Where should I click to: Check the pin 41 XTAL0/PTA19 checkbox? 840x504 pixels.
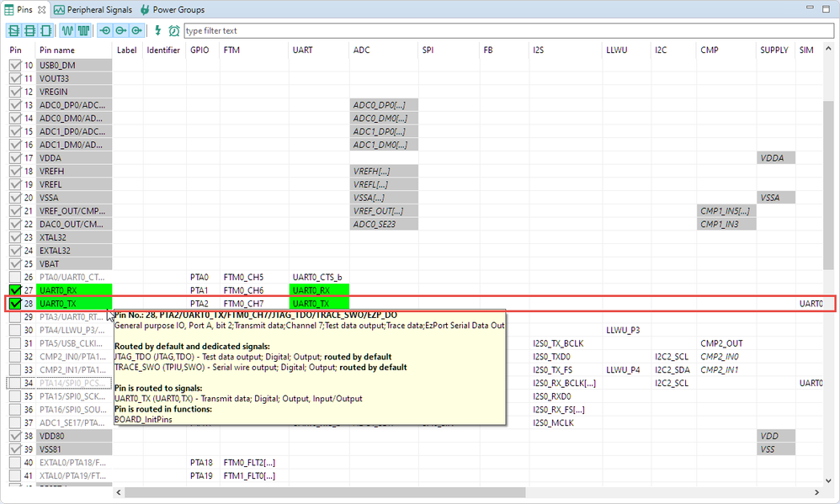tap(15, 475)
